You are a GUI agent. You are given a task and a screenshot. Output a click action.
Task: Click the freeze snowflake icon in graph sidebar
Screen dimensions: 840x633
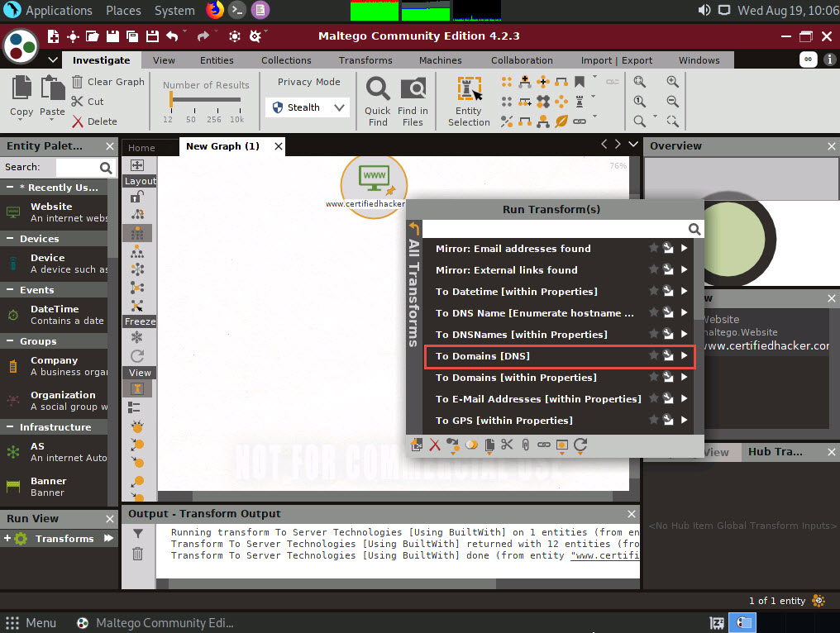(x=137, y=337)
